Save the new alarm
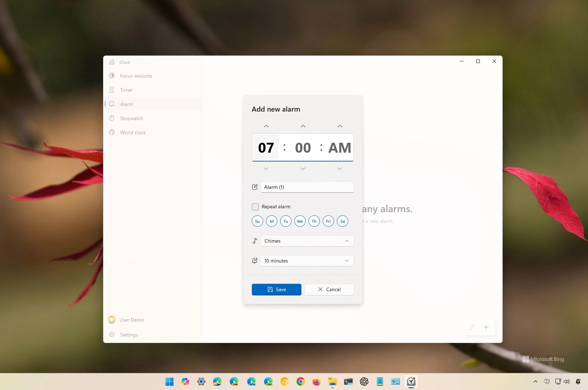 click(x=276, y=289)
